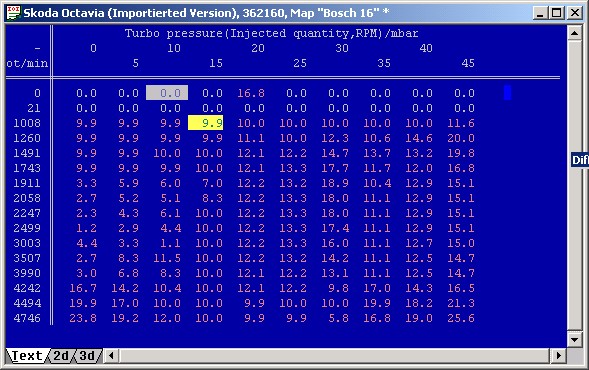The image size is (589, 370).
Task: Select the 18.9 cell in row 1911
Action: (335, 183)
